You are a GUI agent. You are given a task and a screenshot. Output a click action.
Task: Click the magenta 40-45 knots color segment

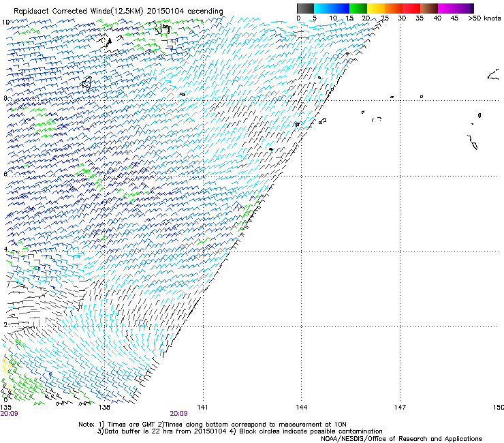pos(447,8)
